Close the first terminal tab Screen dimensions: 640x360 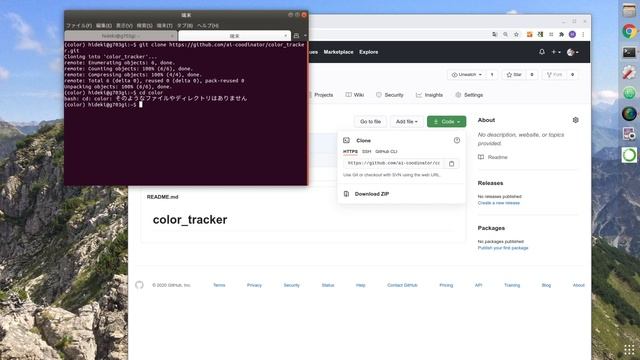pyautogui.click(x=172, y=36)
